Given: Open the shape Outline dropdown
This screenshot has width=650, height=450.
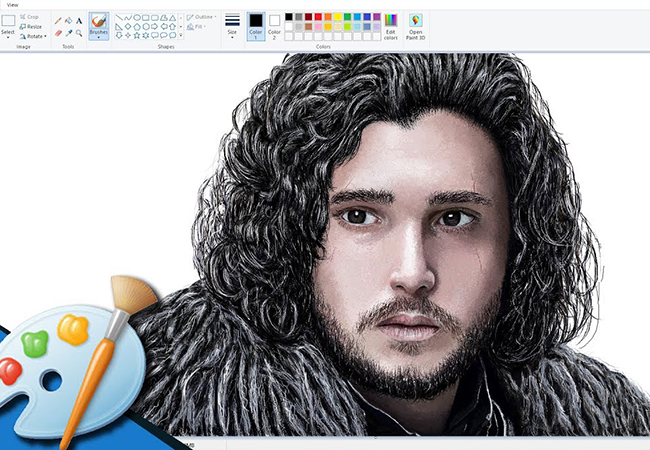Looking at the screenshot, I should pyautogui.click(x=201, y=17).
